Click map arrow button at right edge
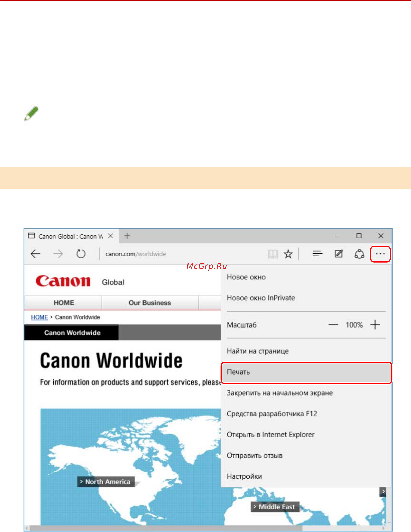 383,492
